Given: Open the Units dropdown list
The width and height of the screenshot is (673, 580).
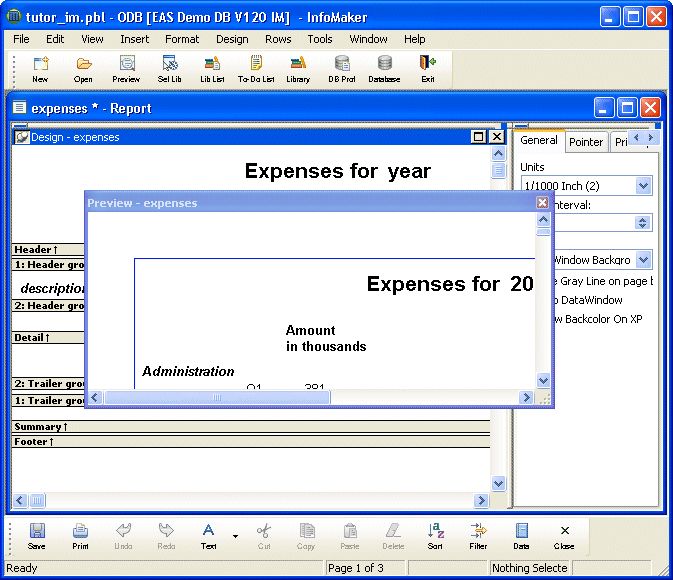Looking at the screenshot, I should (x=643, y=186).
